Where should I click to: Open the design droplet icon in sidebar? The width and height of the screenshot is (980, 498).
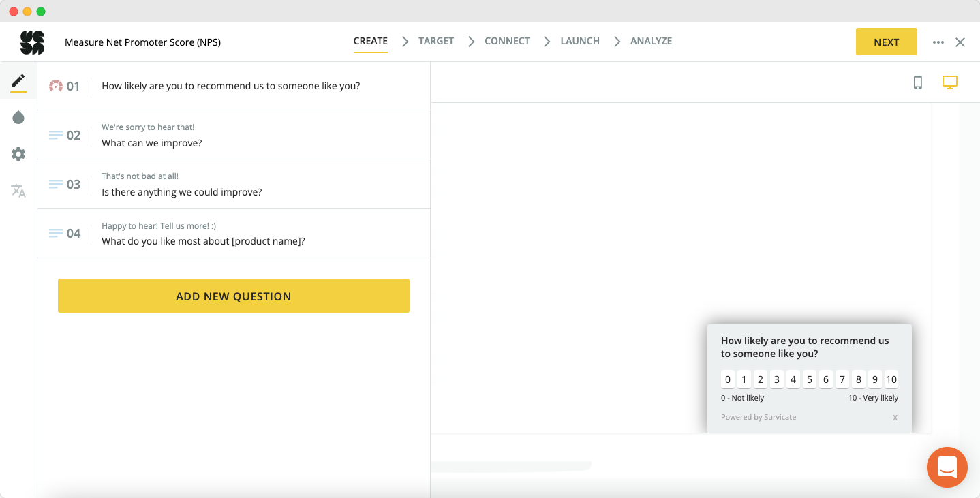click(18, 118)
